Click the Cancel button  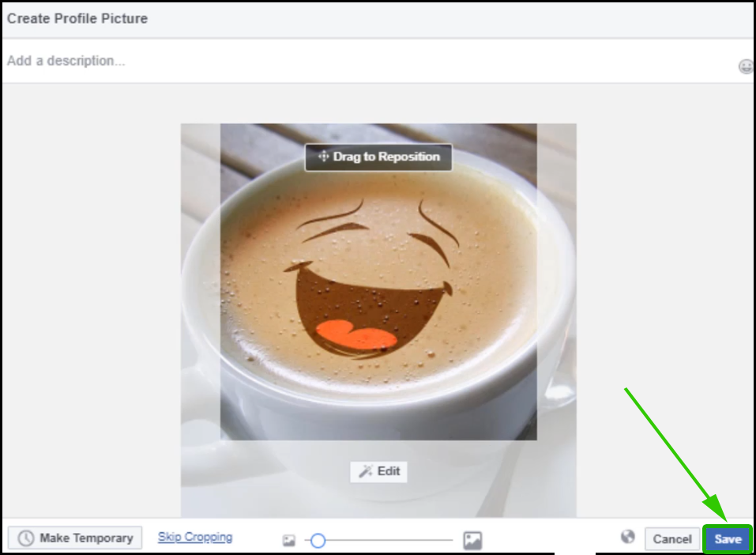[672, 538]
